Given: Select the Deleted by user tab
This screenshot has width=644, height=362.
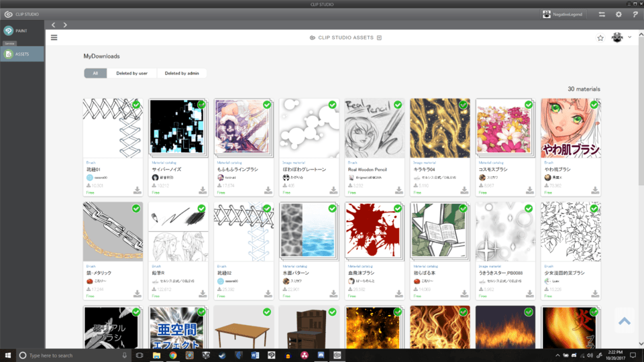Looking at the screenshot, I should coord(131,73).
